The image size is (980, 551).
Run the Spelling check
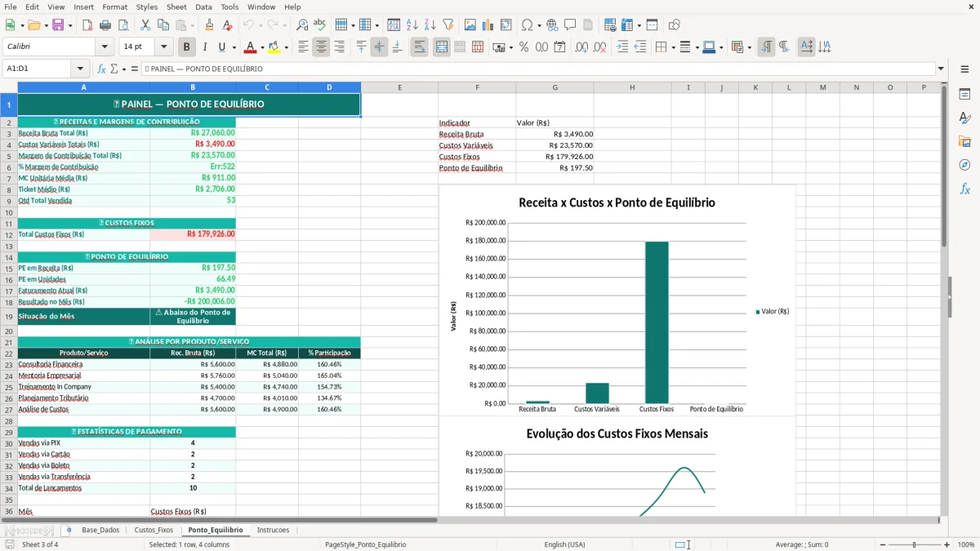[319, 25]
